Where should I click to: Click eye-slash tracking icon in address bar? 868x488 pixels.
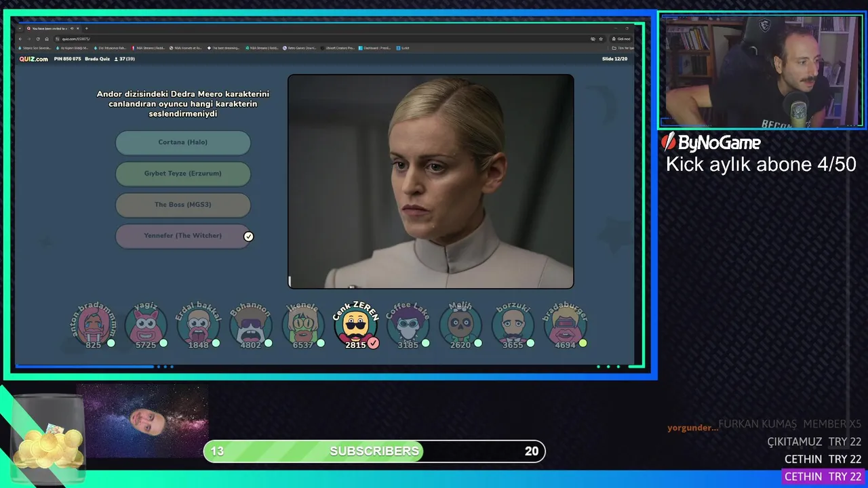(593, 39)
